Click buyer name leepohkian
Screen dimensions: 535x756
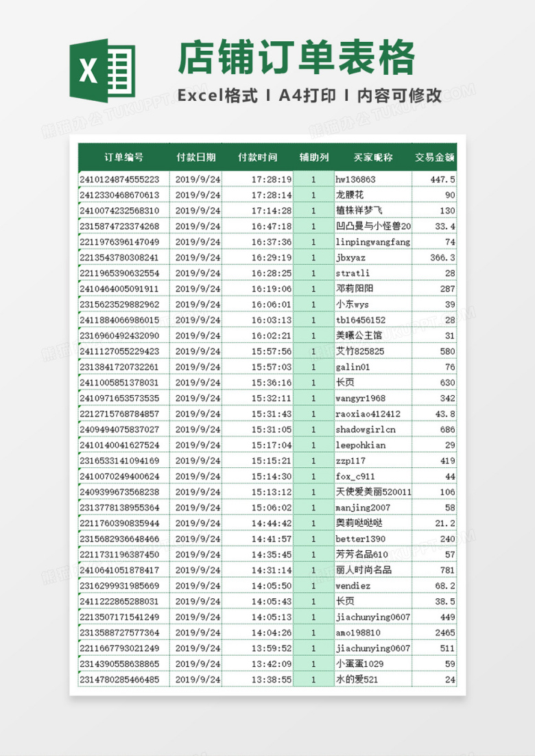coord(361,445)
